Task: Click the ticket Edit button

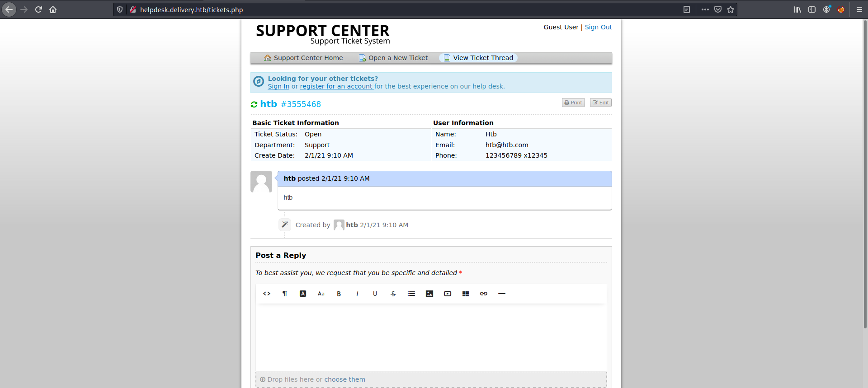Action: tap(601, 103)
